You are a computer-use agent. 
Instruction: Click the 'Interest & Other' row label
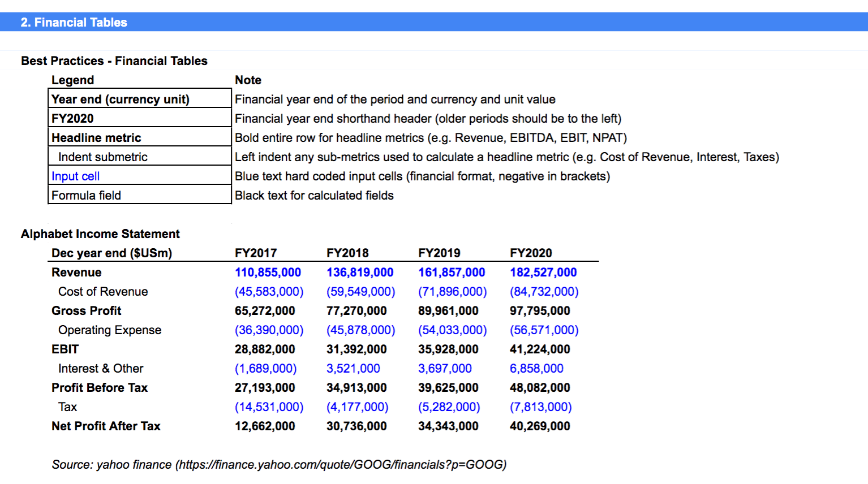coord(101,369)
